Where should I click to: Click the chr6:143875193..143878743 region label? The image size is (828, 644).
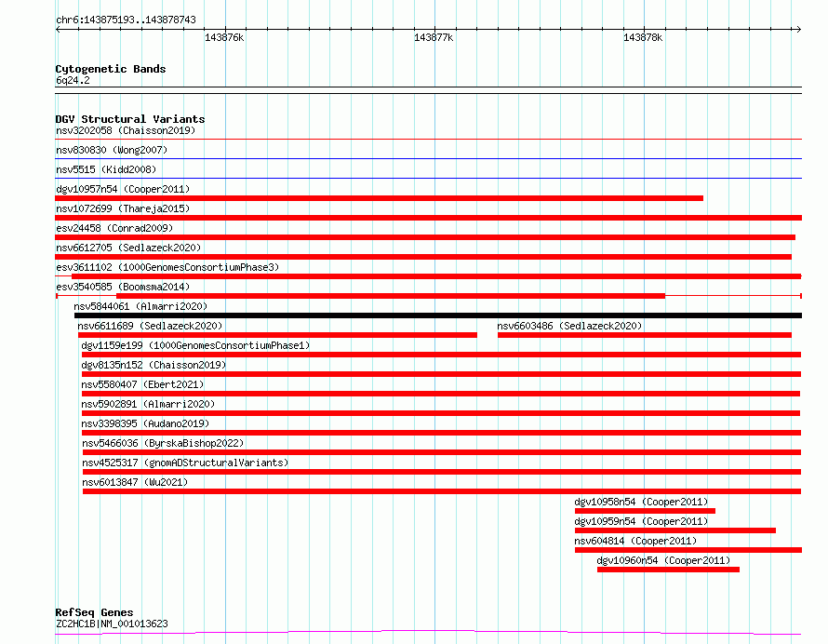[126, 20]
